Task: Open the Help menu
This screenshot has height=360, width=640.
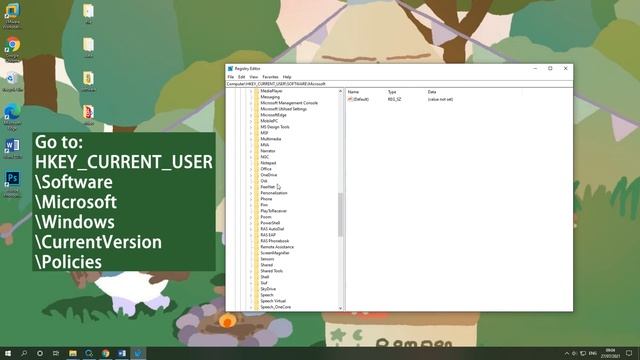Action: tap(287, 77)
